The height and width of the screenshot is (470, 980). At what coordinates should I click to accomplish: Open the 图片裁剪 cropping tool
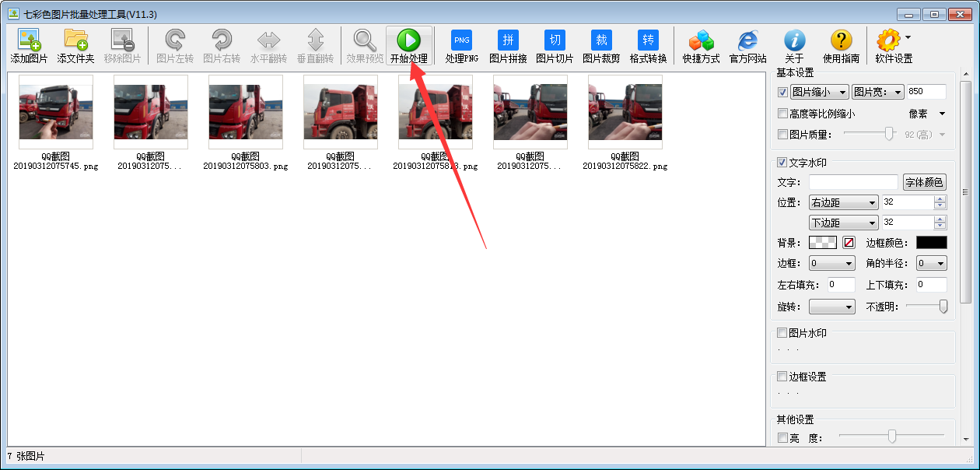[x=601, y=47]
